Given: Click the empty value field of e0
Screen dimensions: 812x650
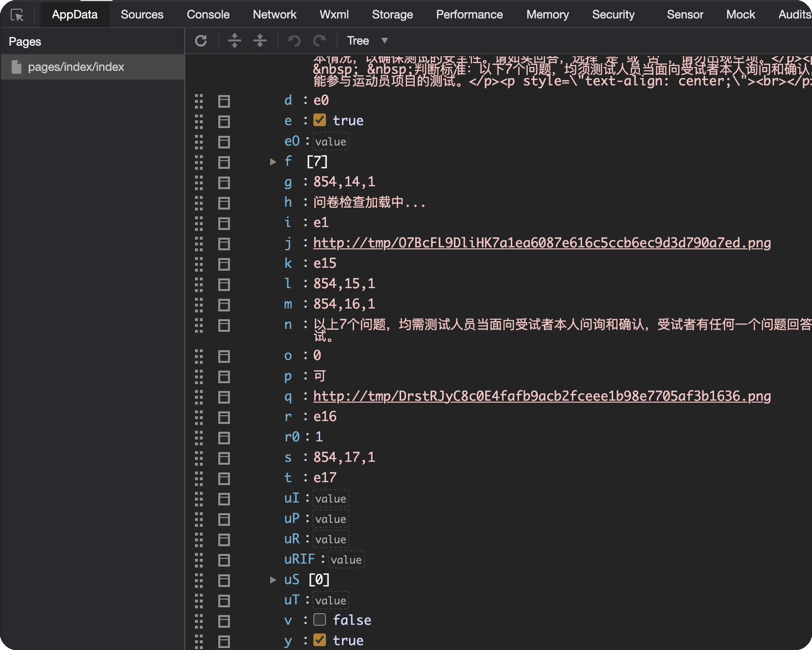Looking at the screenshot, I should [331, 142].
